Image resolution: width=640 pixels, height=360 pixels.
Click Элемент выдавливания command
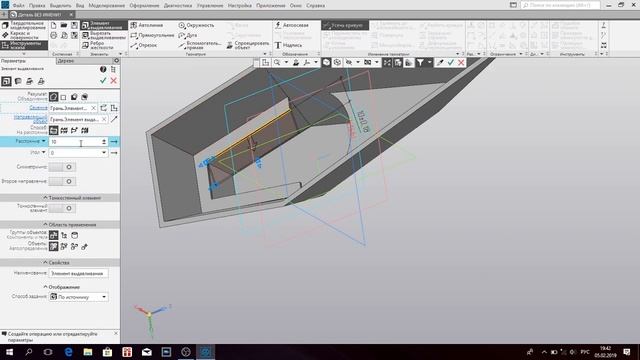pyautogui.click(x=104, y=25)
